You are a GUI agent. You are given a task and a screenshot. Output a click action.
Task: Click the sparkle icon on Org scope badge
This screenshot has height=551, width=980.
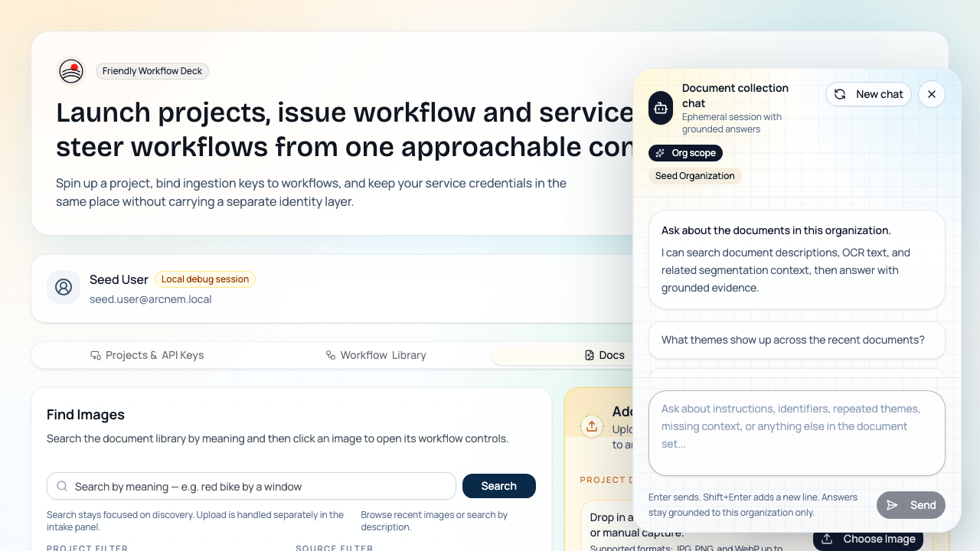click(x=659, y=152)
